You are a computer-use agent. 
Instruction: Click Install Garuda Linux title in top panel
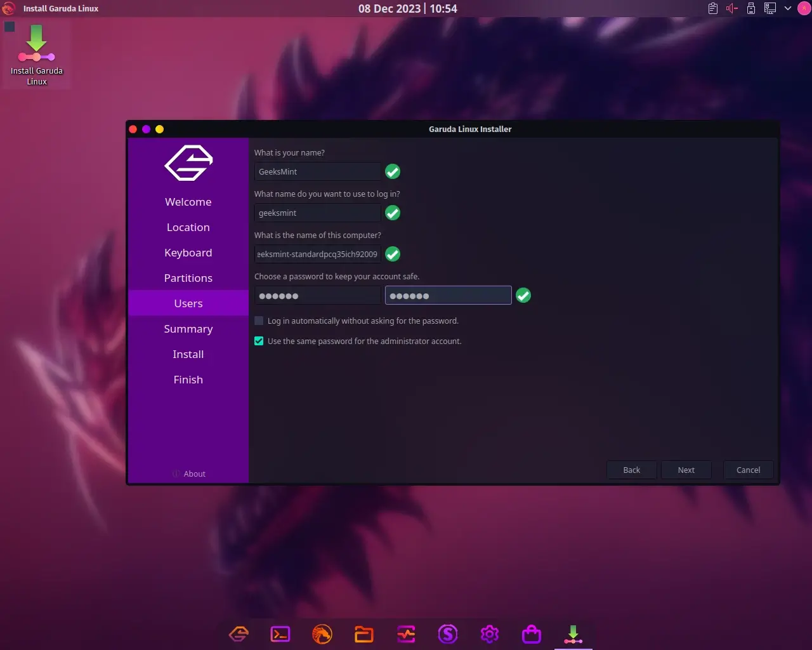point(61,8)
